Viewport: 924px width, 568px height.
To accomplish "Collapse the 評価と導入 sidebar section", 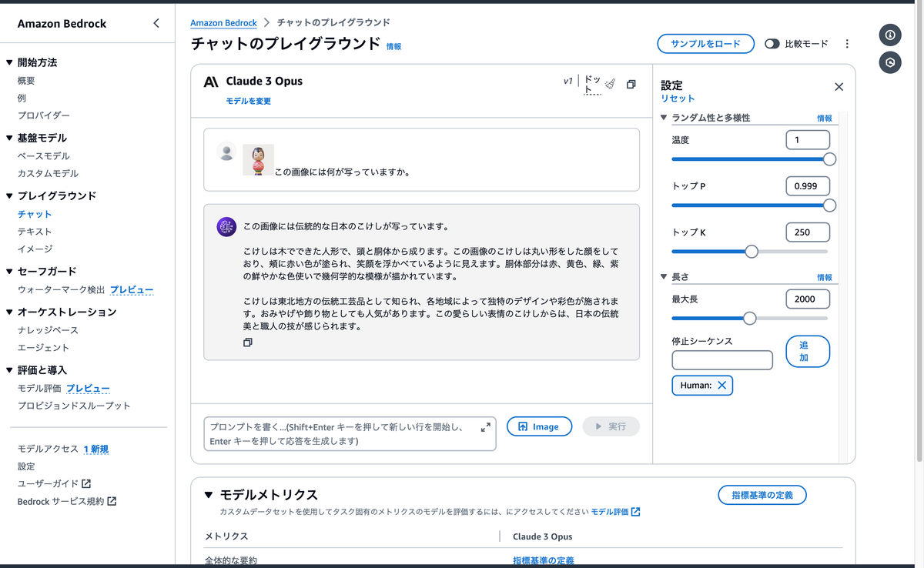I will (9, 370).
